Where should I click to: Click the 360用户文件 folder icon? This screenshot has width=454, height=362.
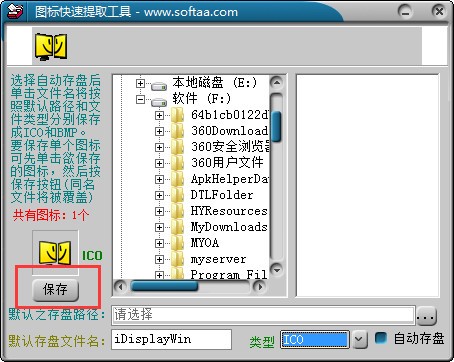click(x=178, y=163)
